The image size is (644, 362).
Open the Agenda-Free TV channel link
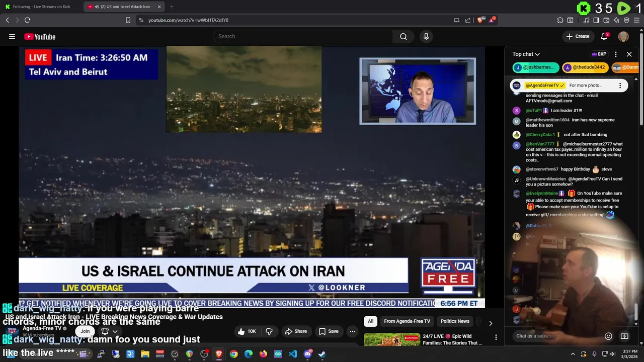[x=42, y=328]
